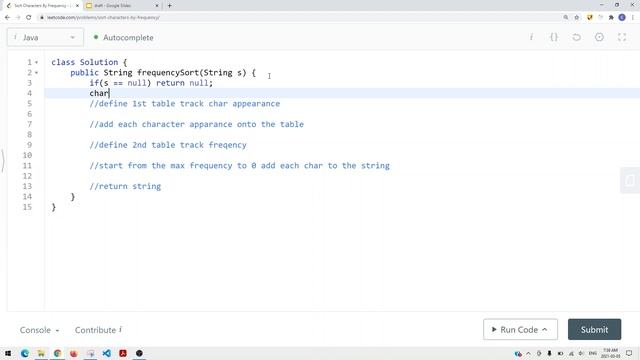Screen dimensions: 640x360
Task: Open File Explorer from the taskbar
Action: [x=41, y=353]
